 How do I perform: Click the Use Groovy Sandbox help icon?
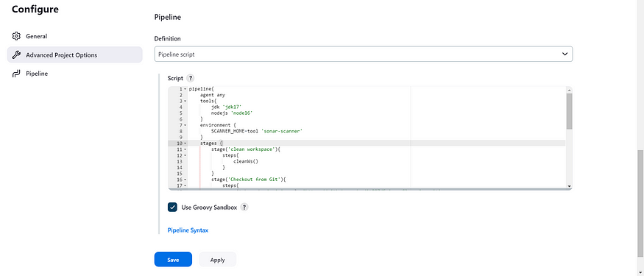tap(244, 207)
